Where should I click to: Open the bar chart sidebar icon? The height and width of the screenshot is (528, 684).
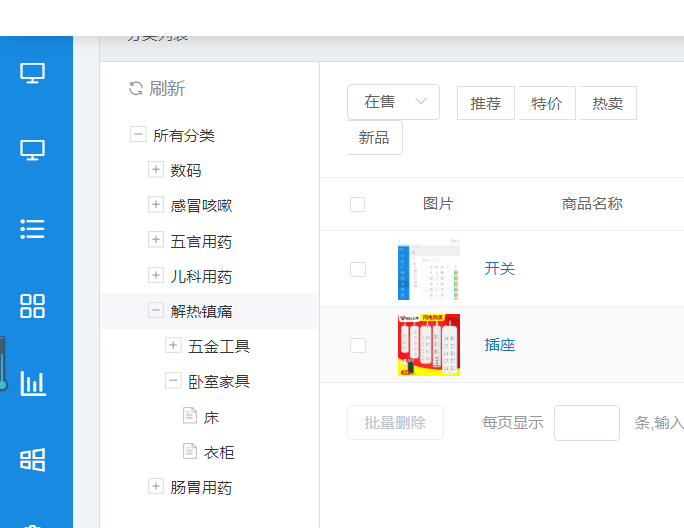tap(33, 383)
